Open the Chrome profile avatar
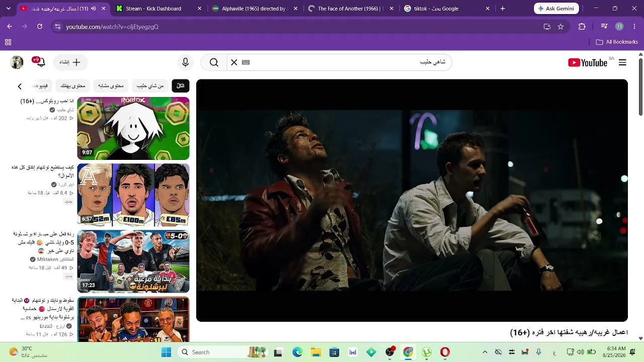Image resolution: width=644 pixels, height=362 pixels. point(619,27)
